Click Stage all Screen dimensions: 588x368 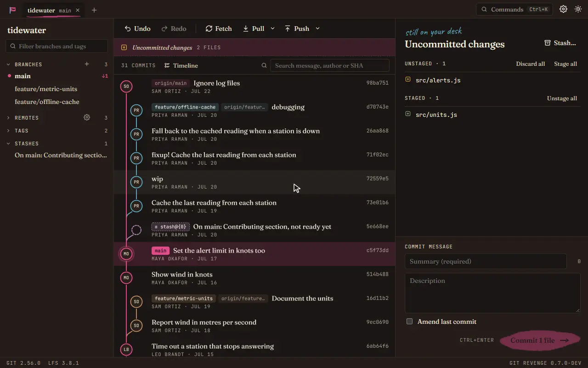coord(565,63)
